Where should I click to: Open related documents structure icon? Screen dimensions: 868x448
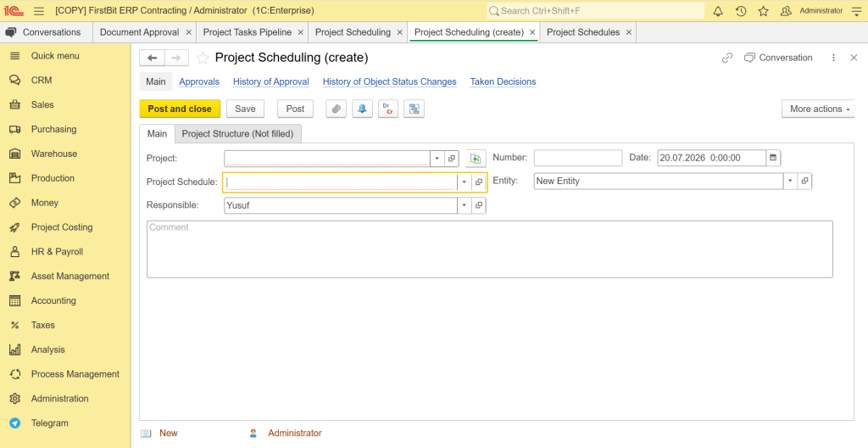point(414,109)
